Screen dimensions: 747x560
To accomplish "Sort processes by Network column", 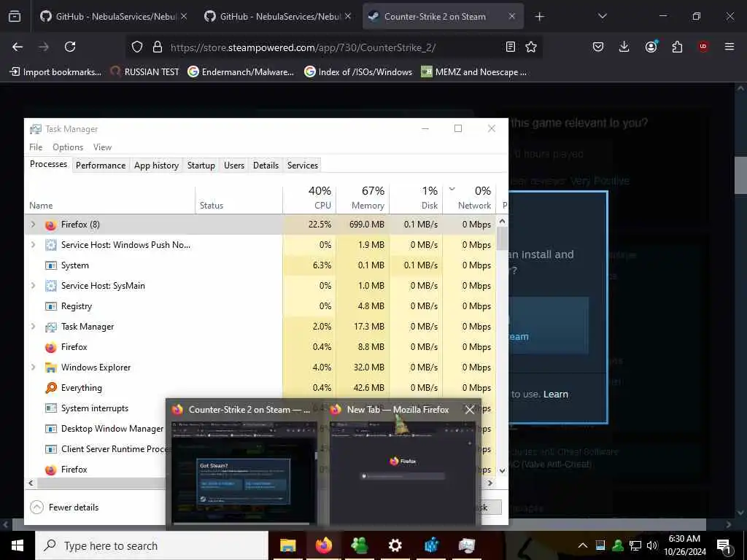I will [469, 198].
